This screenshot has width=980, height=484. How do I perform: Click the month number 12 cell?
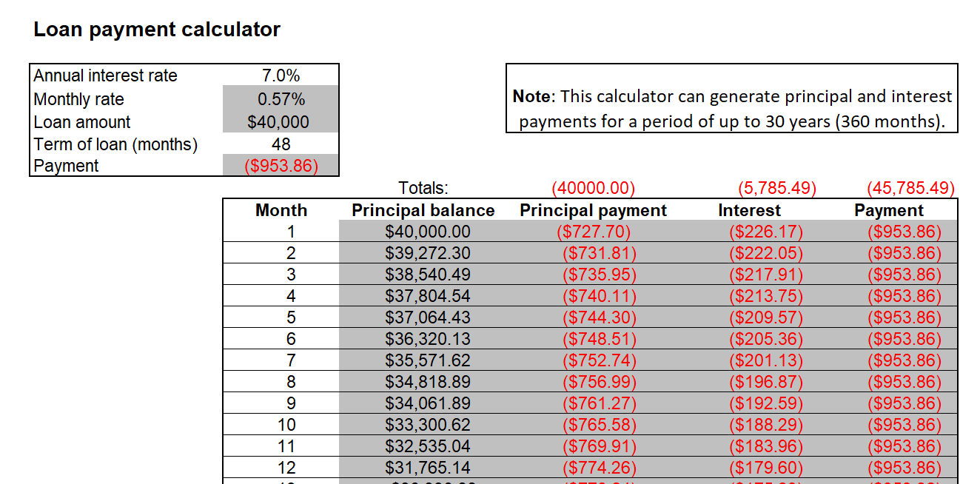click(x=281, y=468)
